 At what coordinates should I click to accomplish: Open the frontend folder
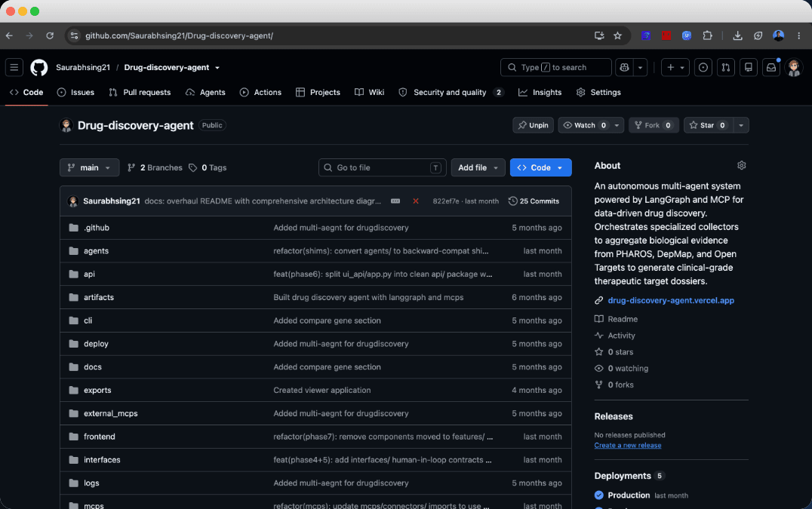click(100, 437)
